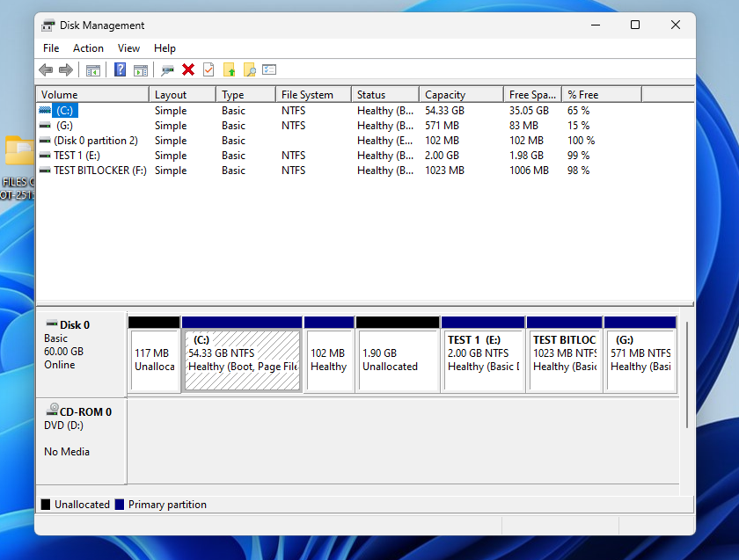Toggle the Show/Hide Action Pane icon

point(141,70)
